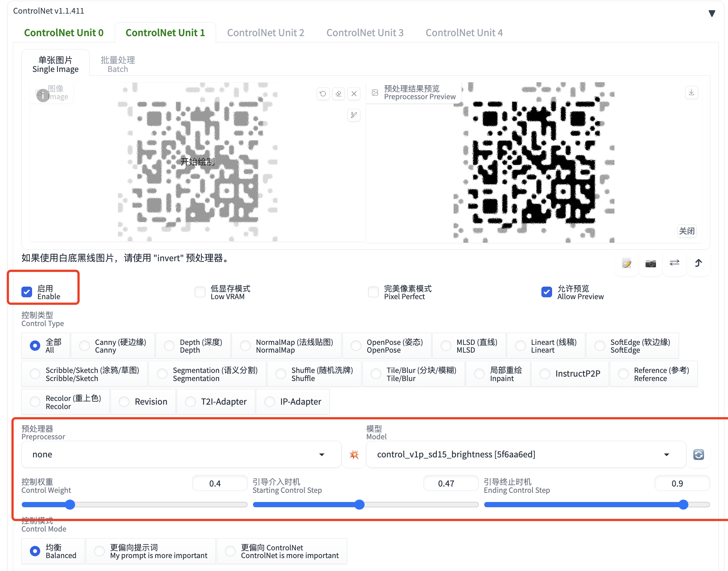Switch to ControlNet Unit 0 tab
Image resolution: width=728 pixels, height=571 pixels.
[64, 32]
